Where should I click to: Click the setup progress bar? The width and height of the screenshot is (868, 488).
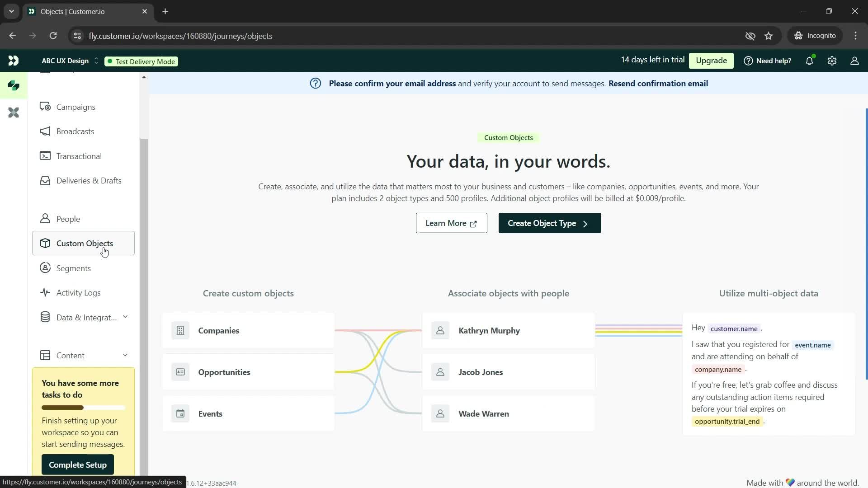pyautogui.click(x=84, y=408)
